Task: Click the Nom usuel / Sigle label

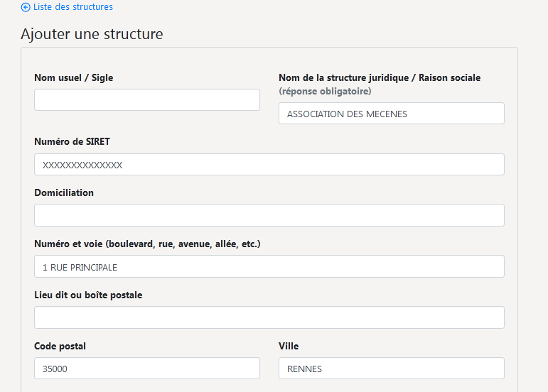Action: (74, 77)
